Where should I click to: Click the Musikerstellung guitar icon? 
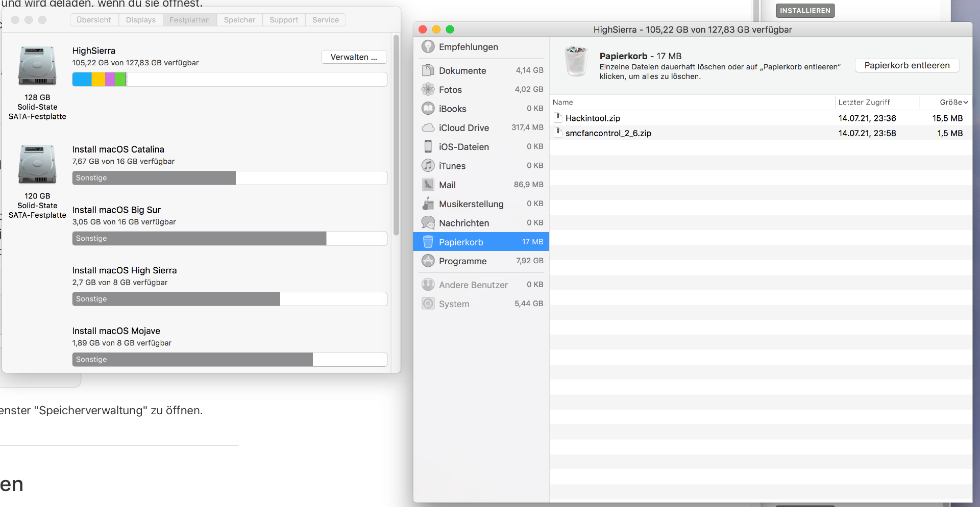[428, 204]
